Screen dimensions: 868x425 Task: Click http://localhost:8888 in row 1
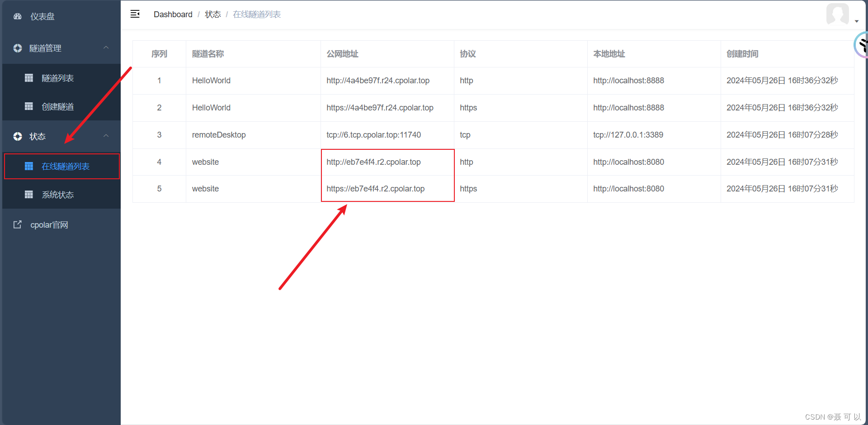[x=628, y=81]
